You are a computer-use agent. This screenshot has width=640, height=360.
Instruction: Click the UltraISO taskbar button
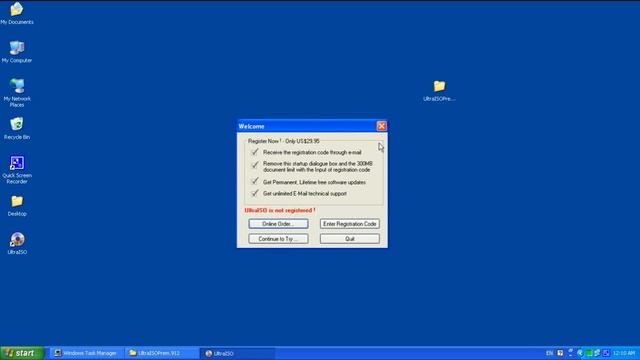(x=237, y=353)
